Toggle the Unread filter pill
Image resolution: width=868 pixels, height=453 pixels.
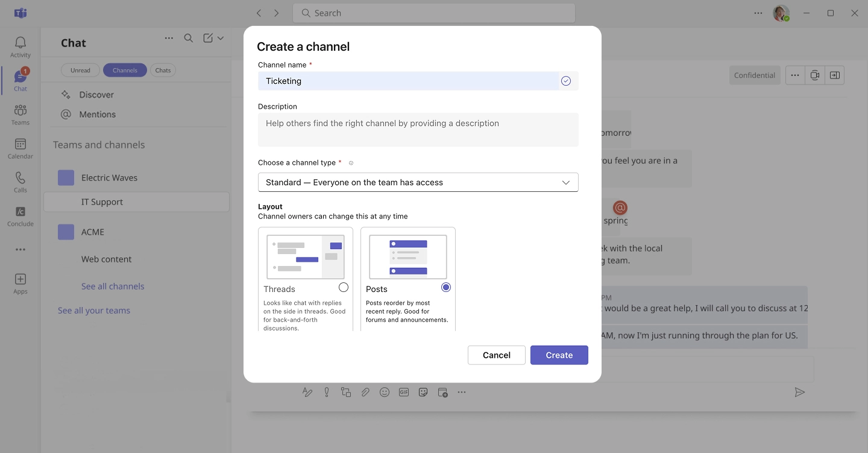80,70
